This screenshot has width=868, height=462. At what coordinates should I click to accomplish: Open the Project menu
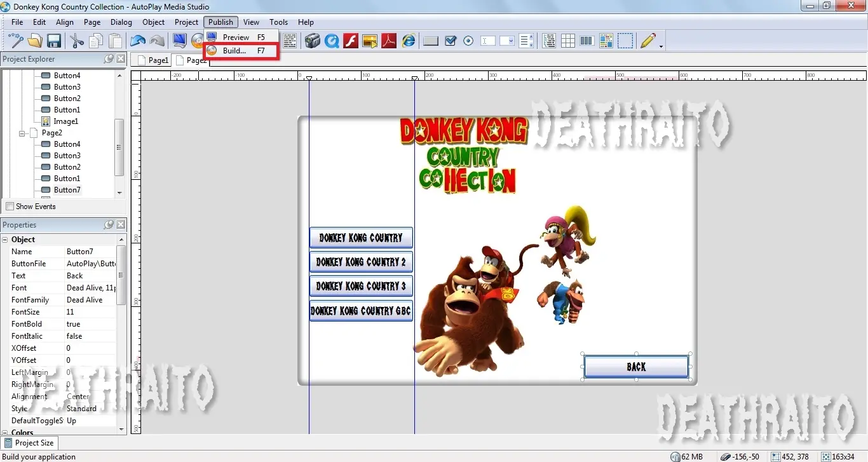187,22
